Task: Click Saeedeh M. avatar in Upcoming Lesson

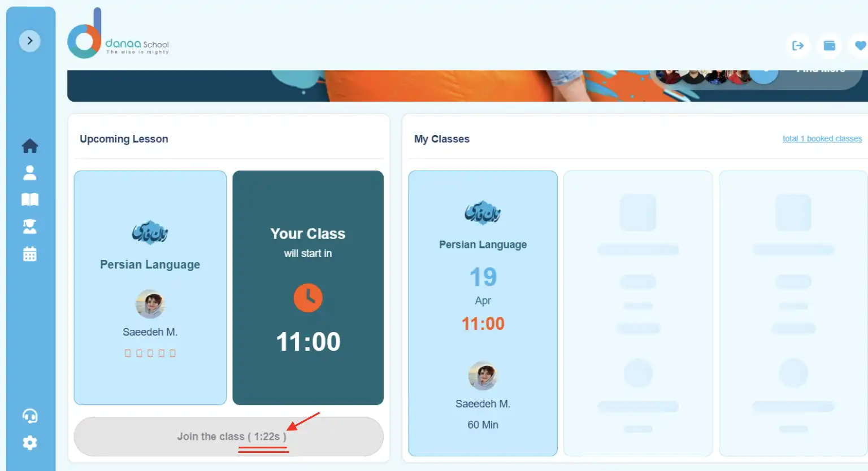Action: coord(150,304)
